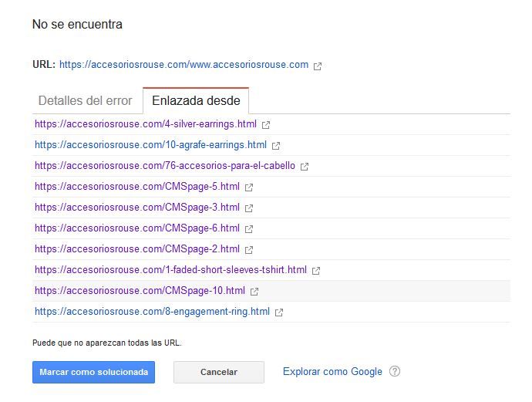Switch to the Detalles del error tab

pyautogui.click(x=85, y=101)
